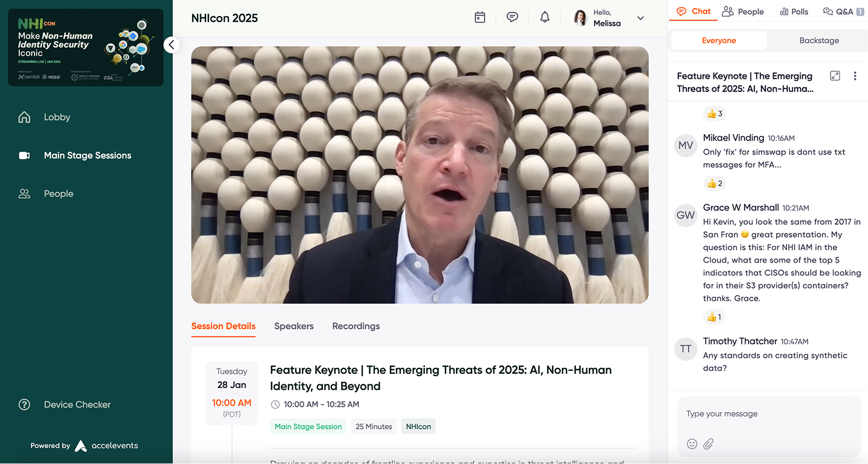The width and height of the screenshot is (868, 464).
Task: Click the attachment paperclip icon
Action: click(x=708, y=444)
